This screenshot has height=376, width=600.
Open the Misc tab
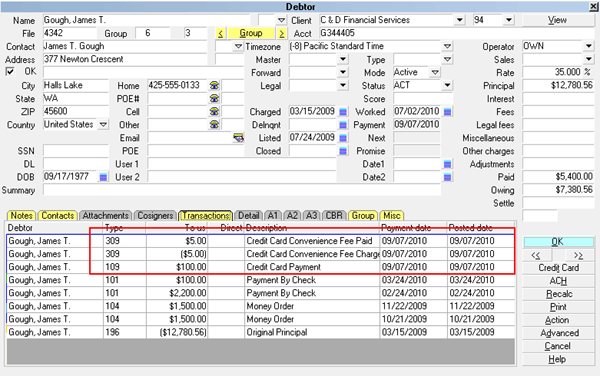tap(391, 216)
